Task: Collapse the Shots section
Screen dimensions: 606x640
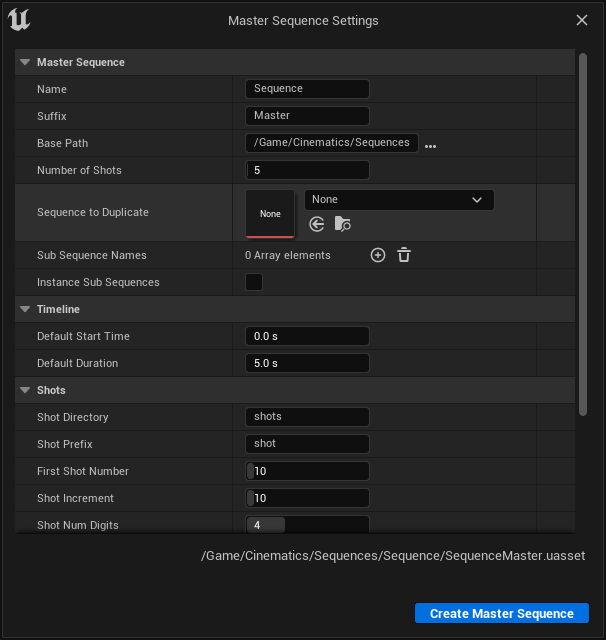Action: click(x=25, y=390)
